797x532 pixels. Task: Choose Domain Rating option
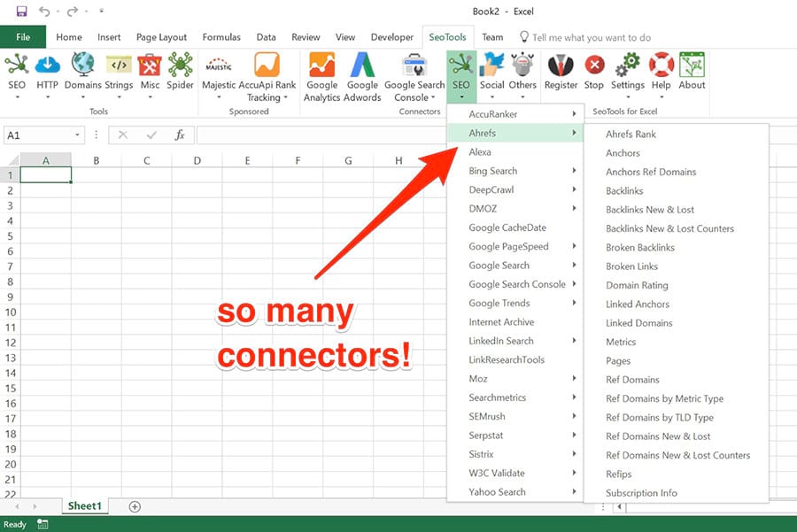click(x=637, y=285)
